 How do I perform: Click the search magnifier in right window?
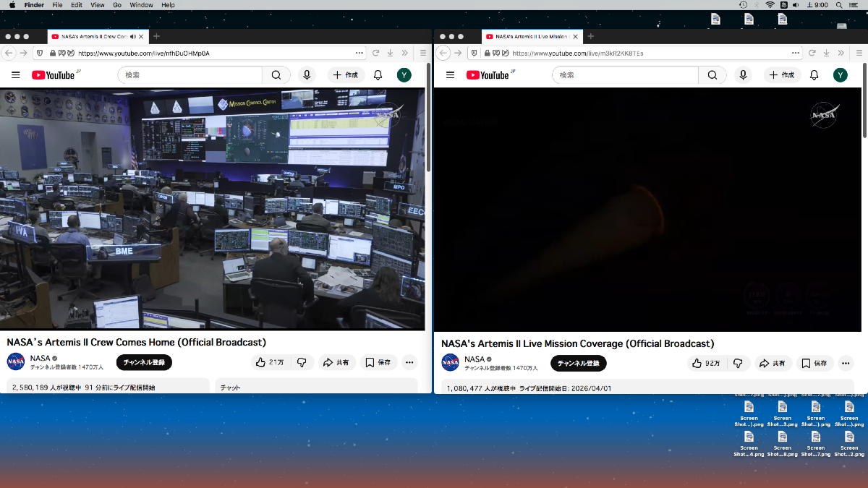(712, 75)
